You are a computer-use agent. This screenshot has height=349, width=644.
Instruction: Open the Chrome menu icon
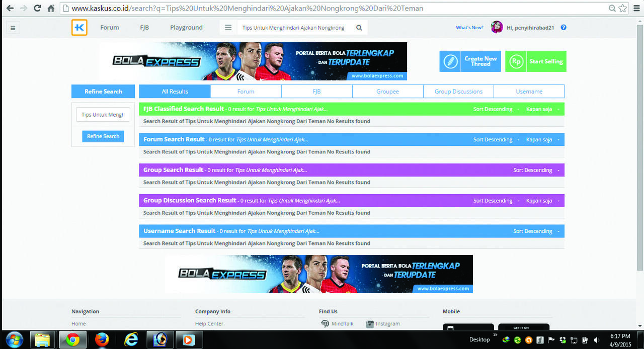tap(636, 8)
